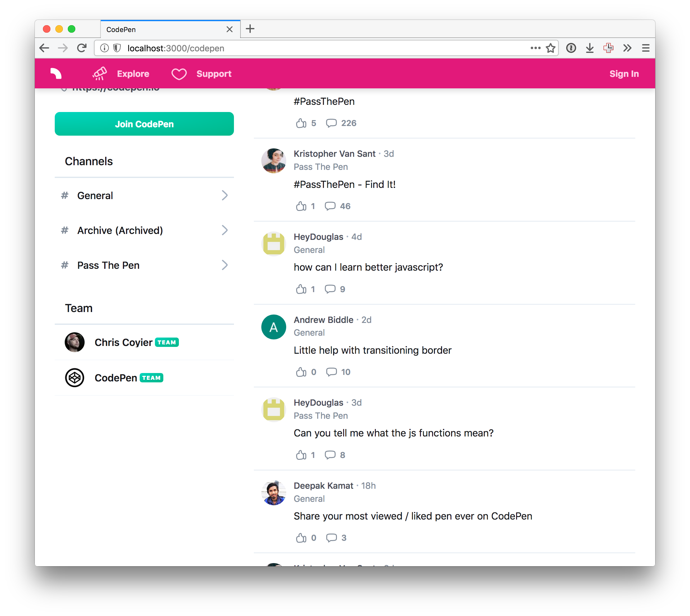The width and height of the screenshot is (690, 616).
Task: Click the white logo in the pink header
Action: click(56, 73)
